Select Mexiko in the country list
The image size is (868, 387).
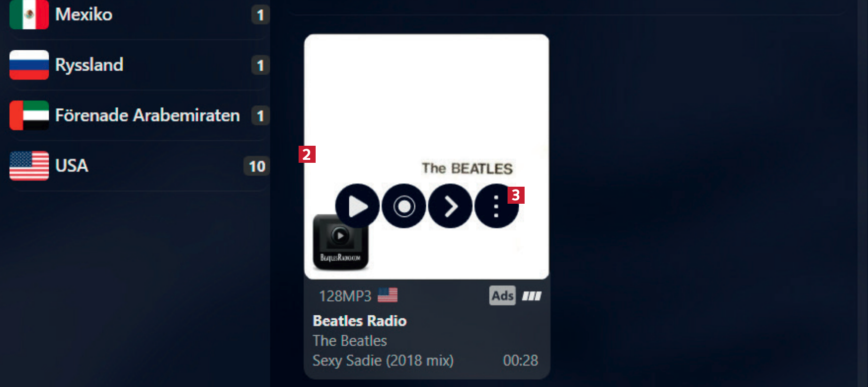tap(139, 15)
